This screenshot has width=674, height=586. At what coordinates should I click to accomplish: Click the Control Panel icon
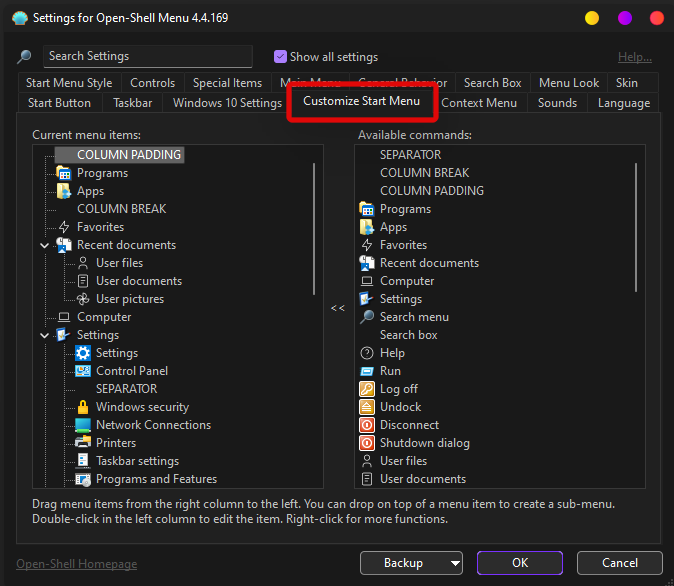tap(83, 371)
